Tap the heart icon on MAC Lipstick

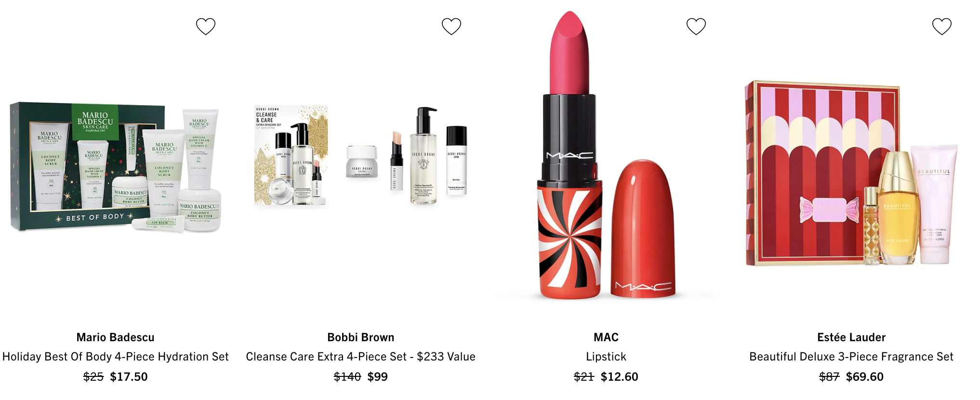(696, 27)
